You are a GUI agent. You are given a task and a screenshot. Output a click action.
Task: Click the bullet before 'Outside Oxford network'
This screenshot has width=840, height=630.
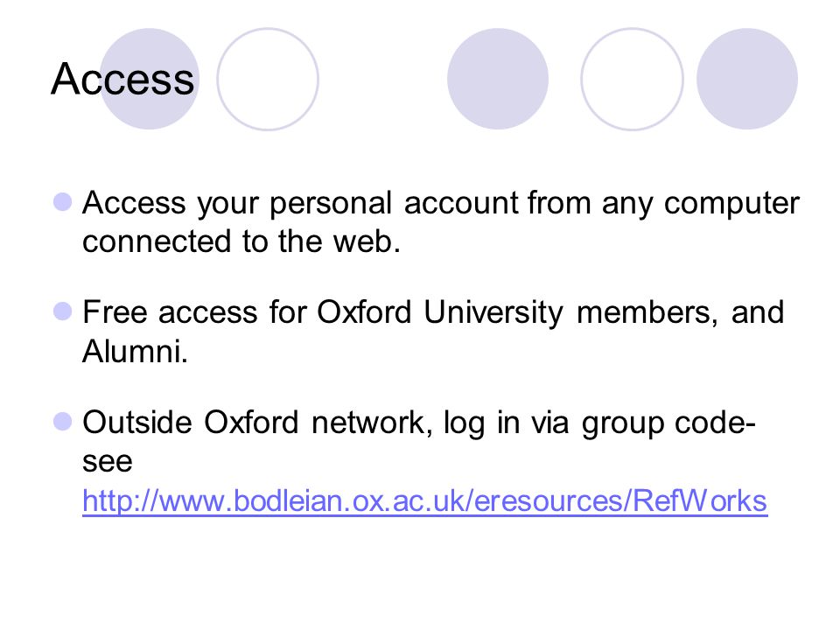point(63,422)
